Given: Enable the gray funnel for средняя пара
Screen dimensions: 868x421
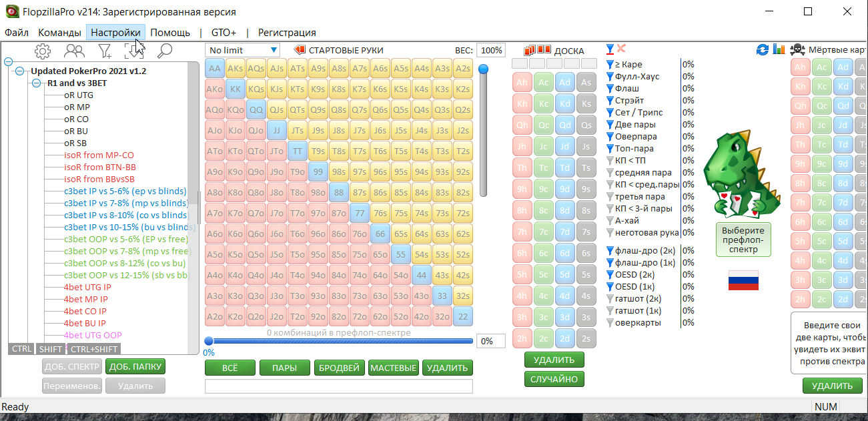Looking at the screenshot, I should pos(609,173).
